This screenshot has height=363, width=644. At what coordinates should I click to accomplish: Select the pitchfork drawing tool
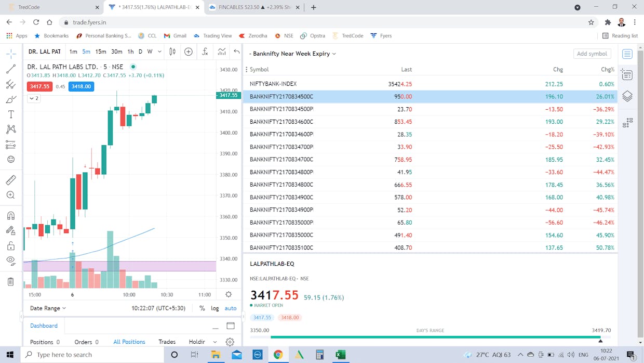click(x=11, y=84)
